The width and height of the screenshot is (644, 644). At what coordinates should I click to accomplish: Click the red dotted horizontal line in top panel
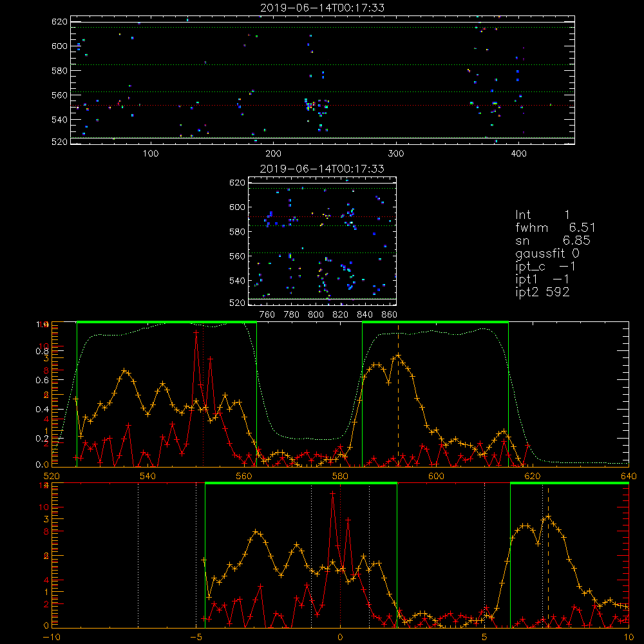coord(323,106)
